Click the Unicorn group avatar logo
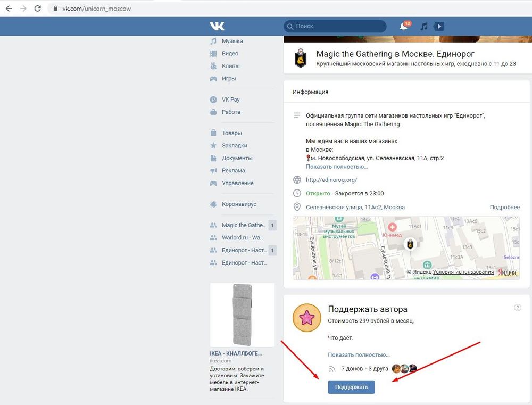This screenshot has width=532, height=405. 301,58
